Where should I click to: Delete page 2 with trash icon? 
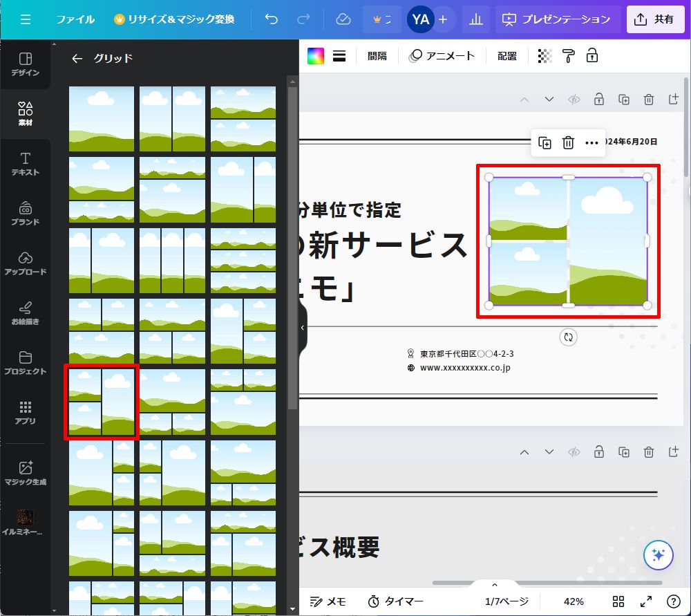tap(649, 452)
